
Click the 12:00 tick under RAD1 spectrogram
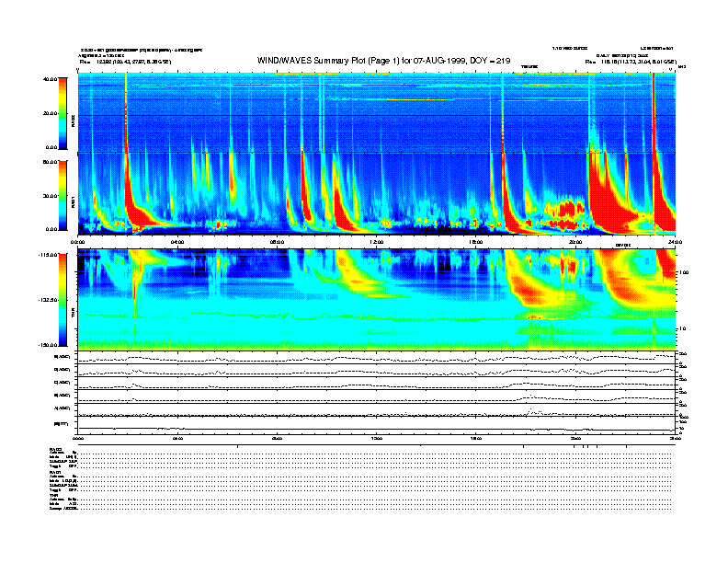[x=377, y=242]
